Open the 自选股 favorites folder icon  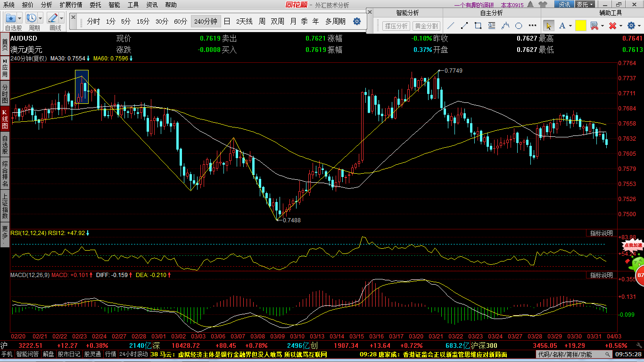click(11, 18)
